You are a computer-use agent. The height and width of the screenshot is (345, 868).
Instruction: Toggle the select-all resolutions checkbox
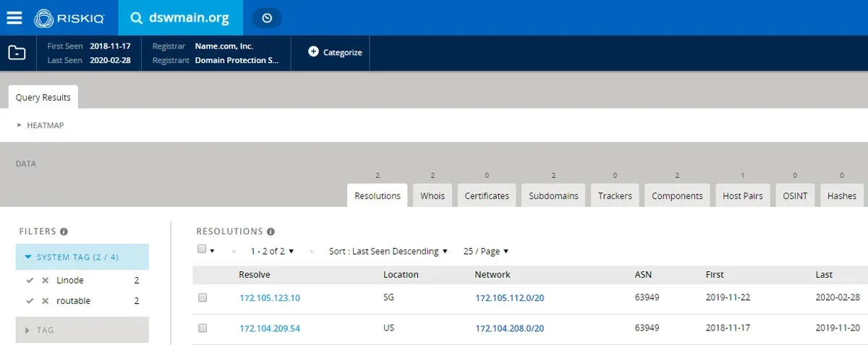tap(202, 250)
